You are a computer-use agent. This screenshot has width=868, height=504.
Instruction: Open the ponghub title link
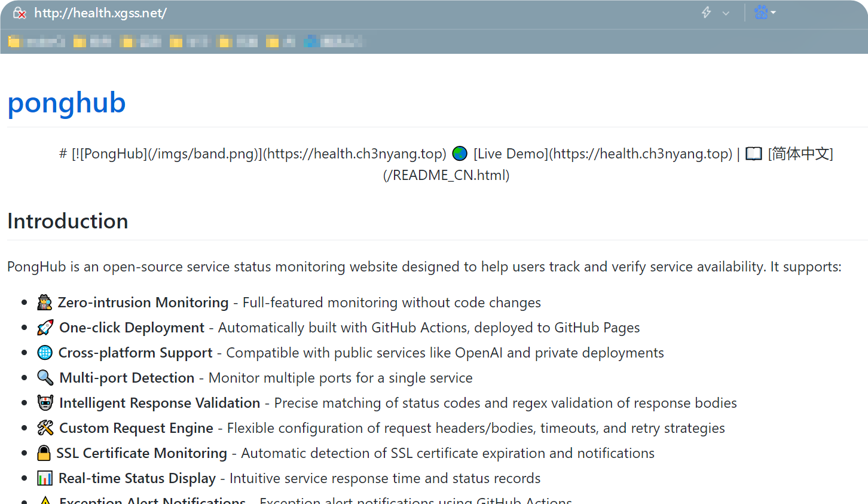(66, 103)
